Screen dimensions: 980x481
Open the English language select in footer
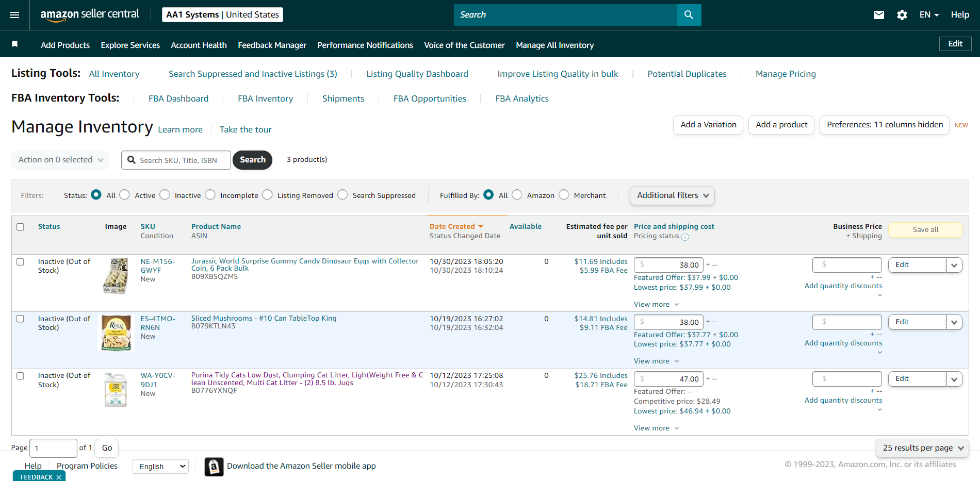click(x=161, y=467)
